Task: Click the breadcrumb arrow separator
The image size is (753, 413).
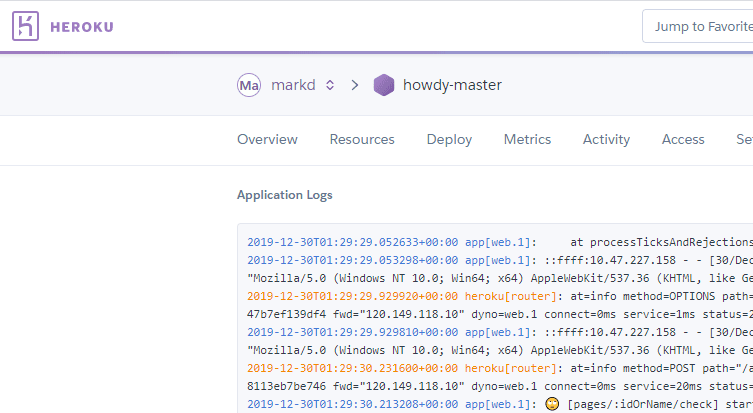Action: [x=355, y=85]
